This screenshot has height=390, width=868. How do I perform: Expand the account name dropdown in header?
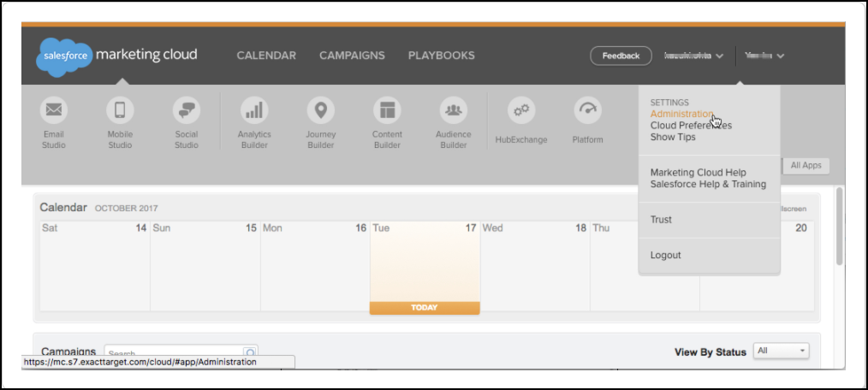693,56
